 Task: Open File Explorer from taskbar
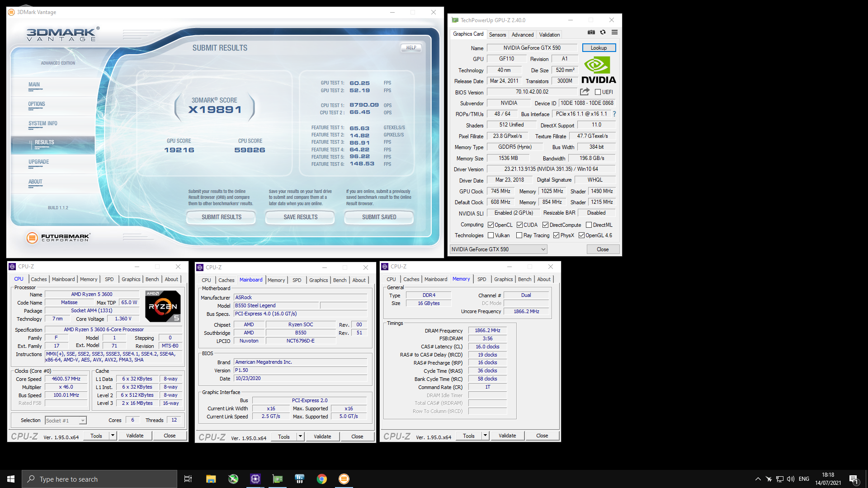click(x=211, y=479)
